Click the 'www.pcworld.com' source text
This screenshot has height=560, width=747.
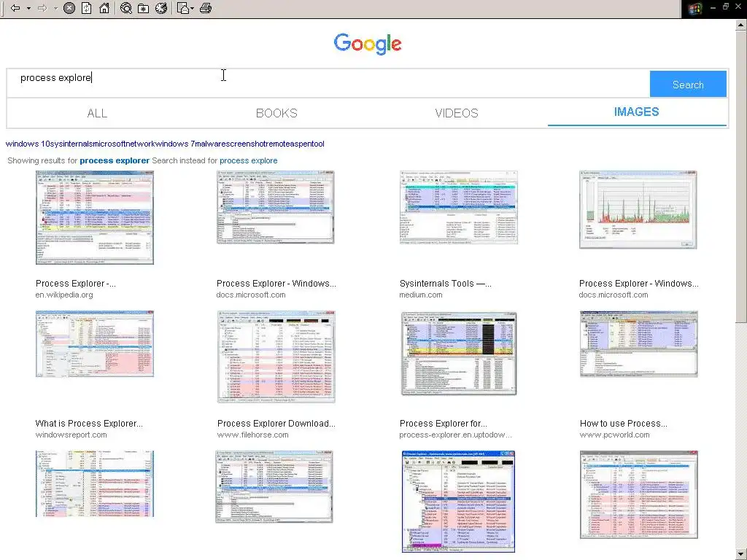[x=614, y=435]
